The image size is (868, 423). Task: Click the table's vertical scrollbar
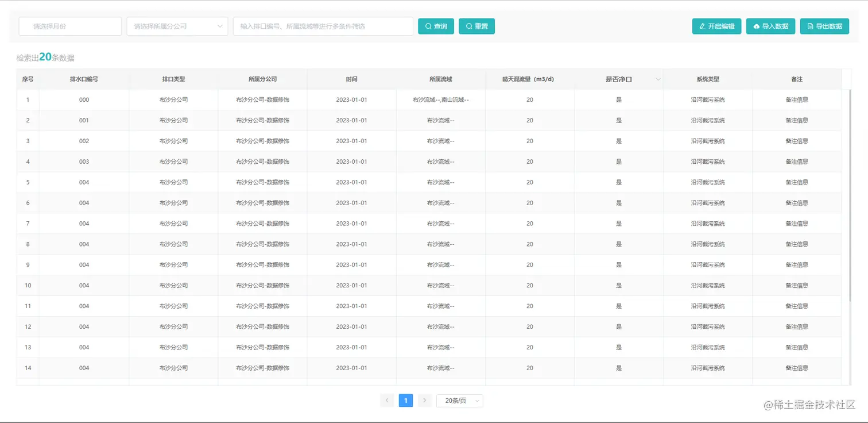850,195
